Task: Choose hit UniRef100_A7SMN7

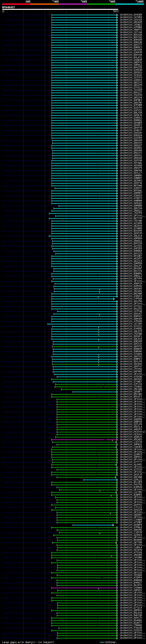Action: pyautogui.click(x=131, y=522)
